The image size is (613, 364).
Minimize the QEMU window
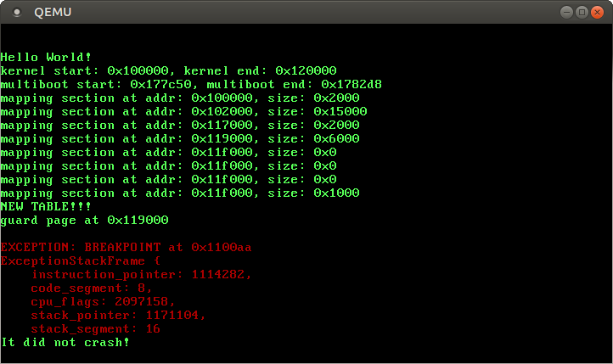[x=566, y=12]
